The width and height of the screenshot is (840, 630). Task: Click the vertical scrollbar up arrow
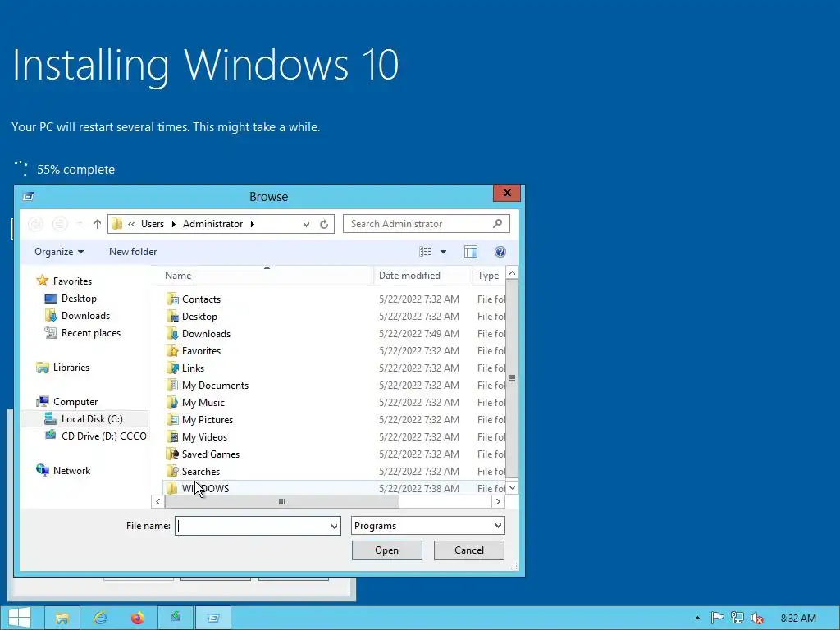coord(512,273)
